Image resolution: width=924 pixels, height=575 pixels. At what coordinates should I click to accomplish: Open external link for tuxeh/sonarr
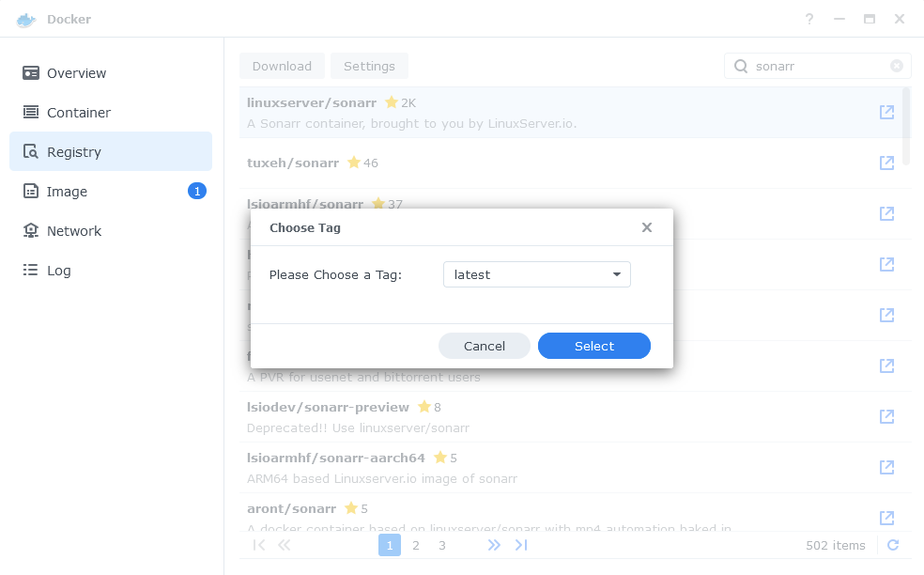click(886, 163)
